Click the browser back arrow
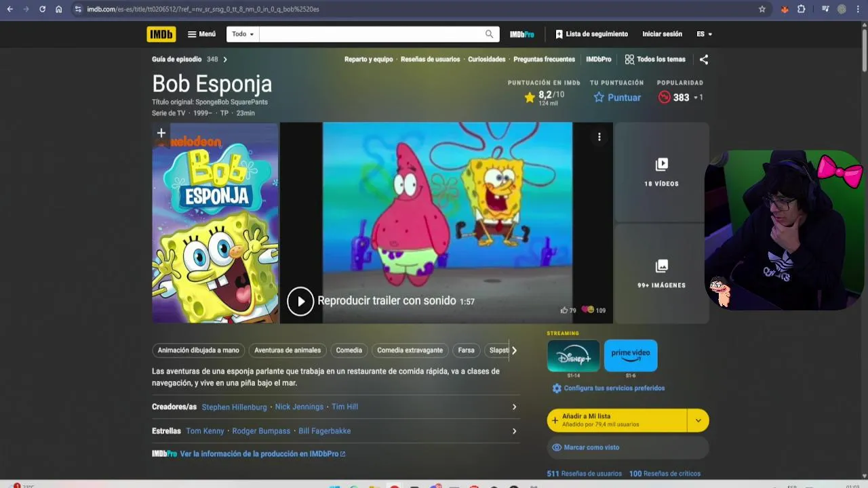The height and width of the screenshot is (488, 868). coord(9,9)
